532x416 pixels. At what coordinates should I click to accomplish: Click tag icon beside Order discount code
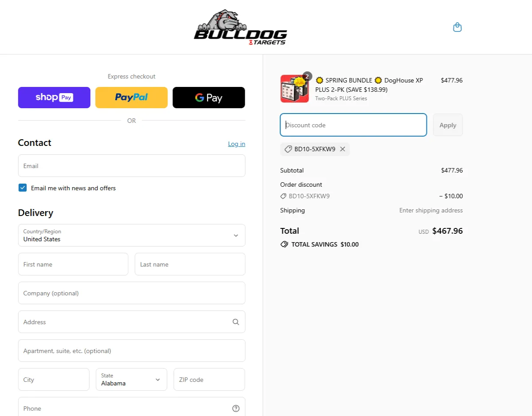click(x=283, y=196)
